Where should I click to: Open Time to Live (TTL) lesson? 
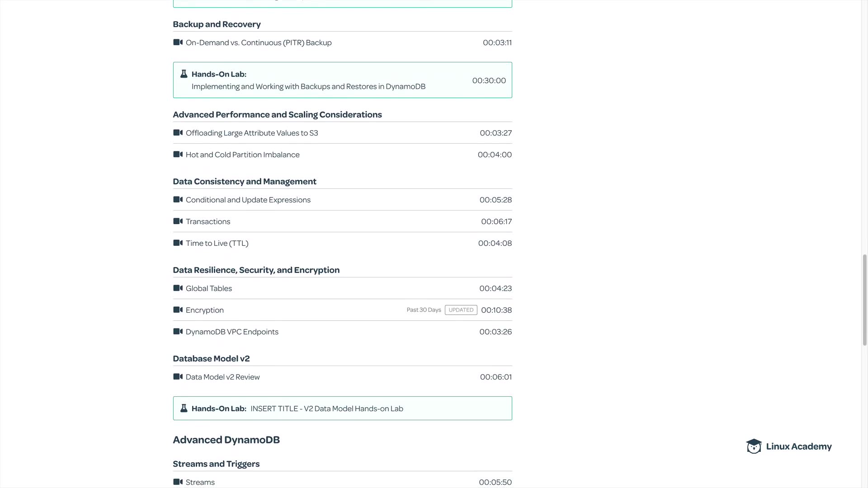217,243
